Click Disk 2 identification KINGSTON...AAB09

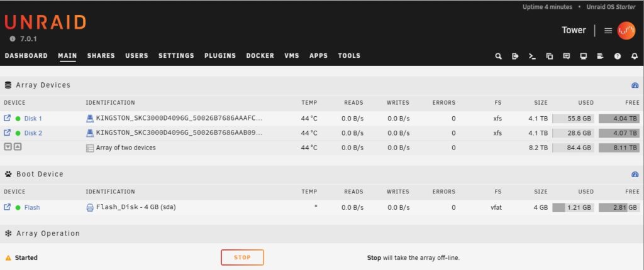179,133
